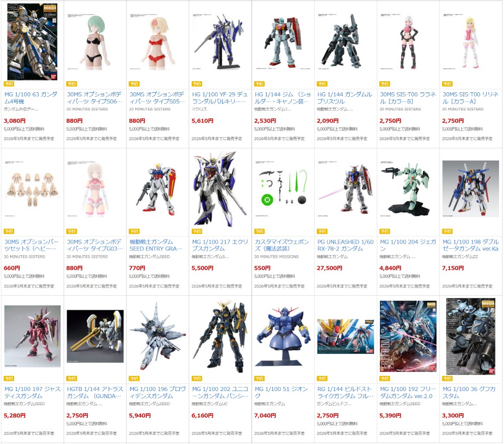Open the MG 1/100 63 ガンダム4号機 product link
The image size is (504, 444).
31,98
